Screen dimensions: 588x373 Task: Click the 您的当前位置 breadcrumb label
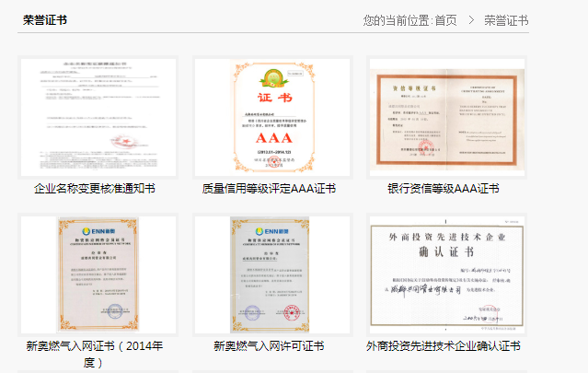coord(398,20)
